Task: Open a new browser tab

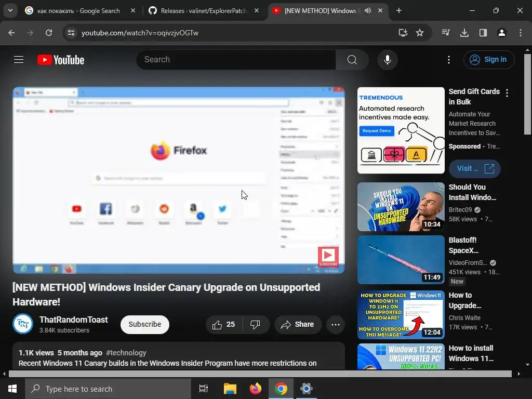Action: (399, 11)
